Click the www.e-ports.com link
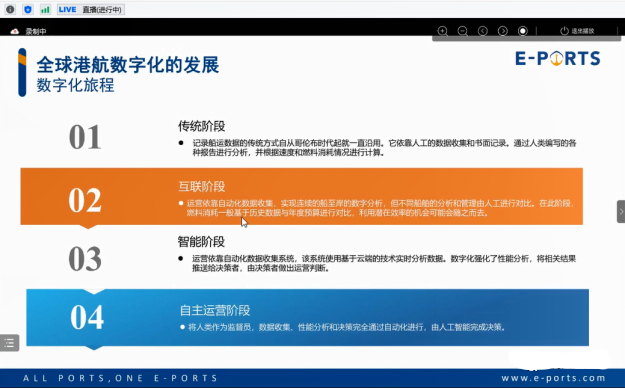 tap(553, 377)
